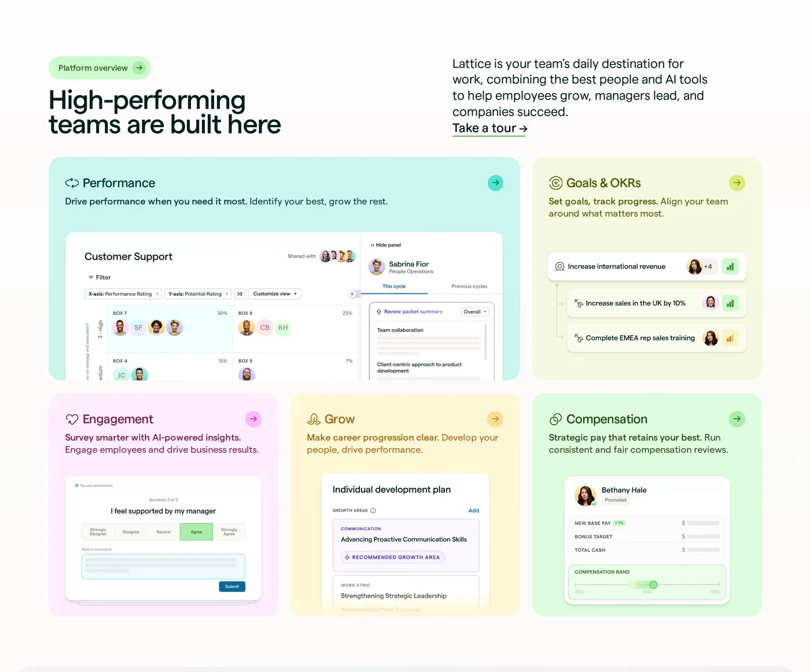Viewport: 810px width, 672px height.
Task: Click the Performance loop icon beside the heading
Action: 72,183
